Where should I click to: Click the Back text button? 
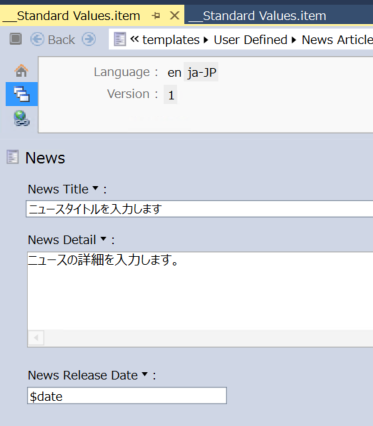tap(61, 40)
